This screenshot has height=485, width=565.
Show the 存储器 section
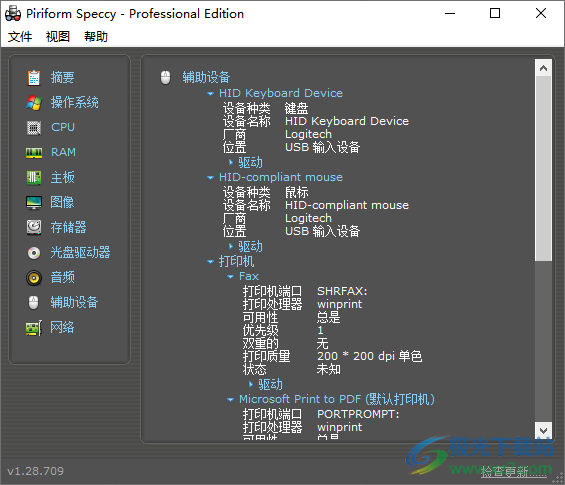(68, 227)
